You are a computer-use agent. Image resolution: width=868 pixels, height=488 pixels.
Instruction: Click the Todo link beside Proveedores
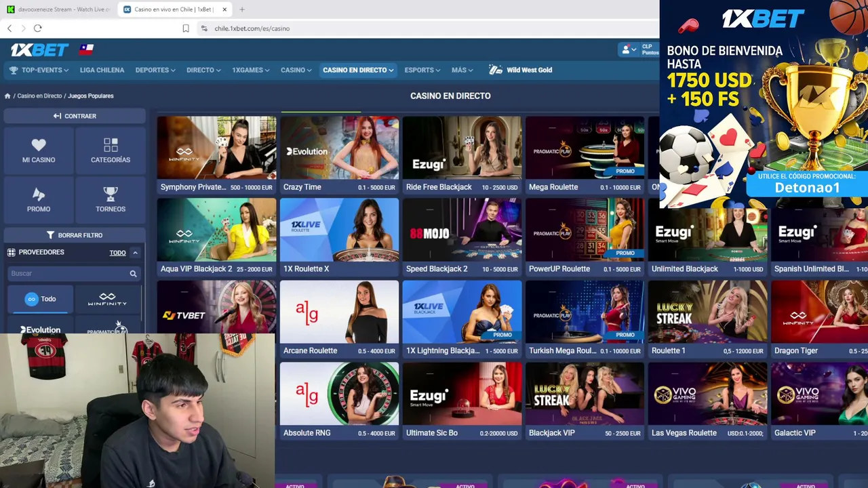click(117, 253)
